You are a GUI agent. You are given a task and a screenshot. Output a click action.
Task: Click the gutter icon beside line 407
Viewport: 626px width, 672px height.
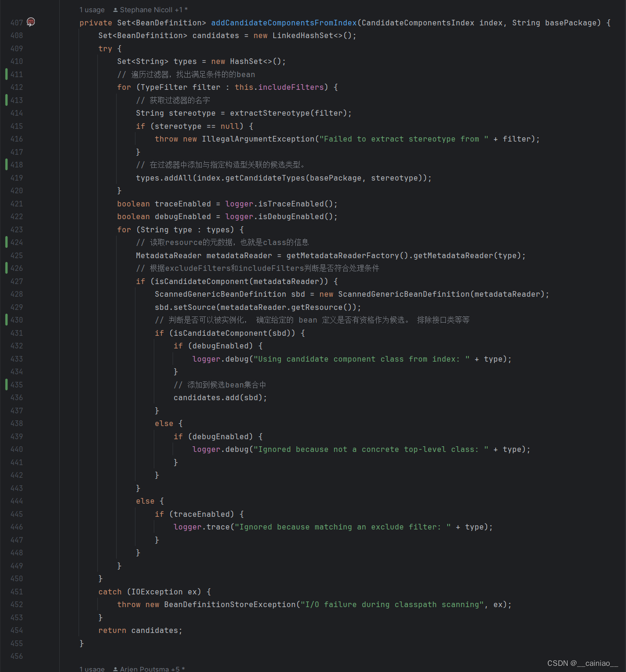tap(31, 22)
